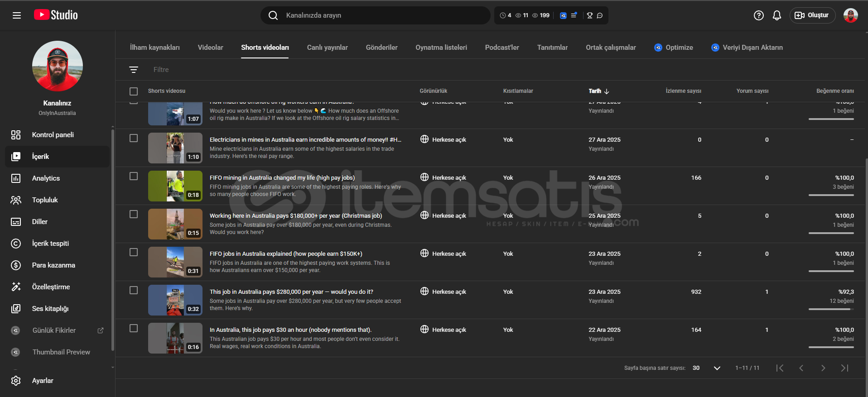This screenshot has width=868, height=397.
Task: Click the filter lines icon
Action: click(134, 70)
